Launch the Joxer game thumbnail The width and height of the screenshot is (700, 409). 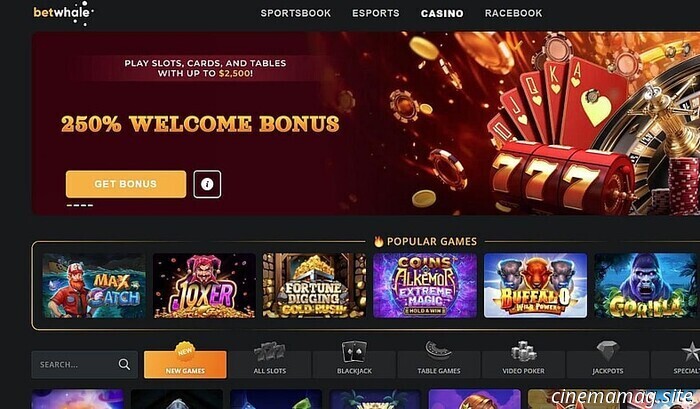pos(204,286)
